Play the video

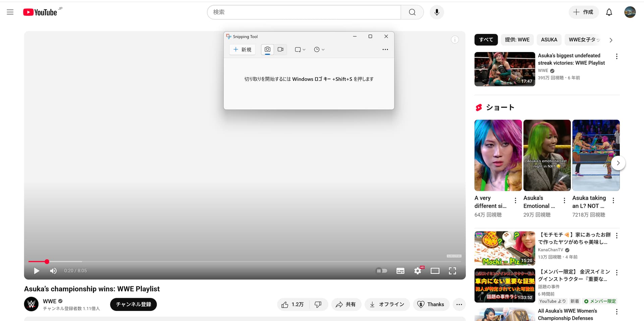[x=37, y=271]
